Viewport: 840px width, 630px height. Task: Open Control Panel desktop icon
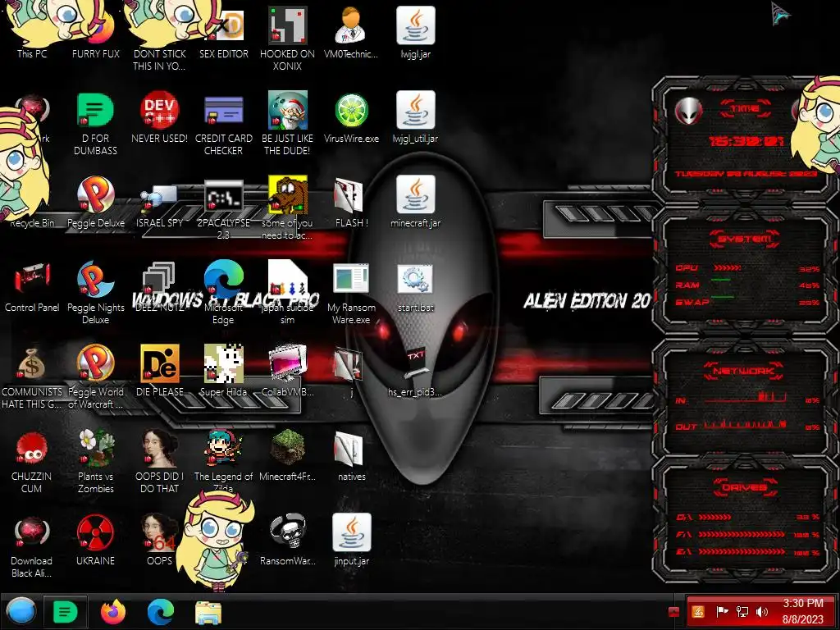click(32, 279)
